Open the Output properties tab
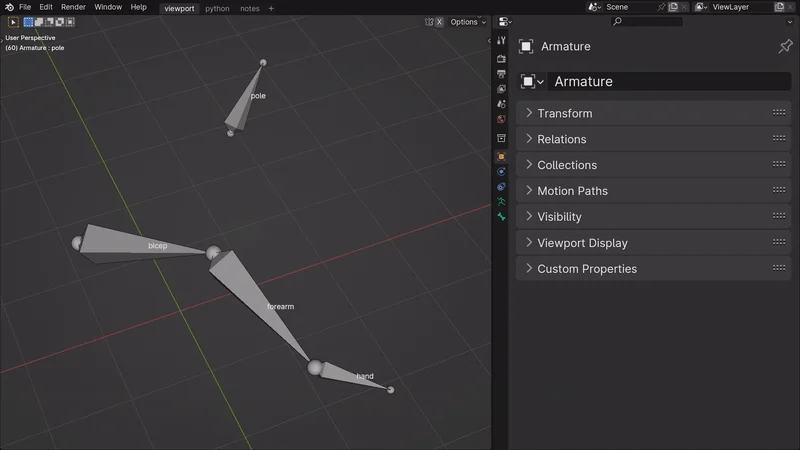Screen dimensions: 800x450 pos(501,74)
